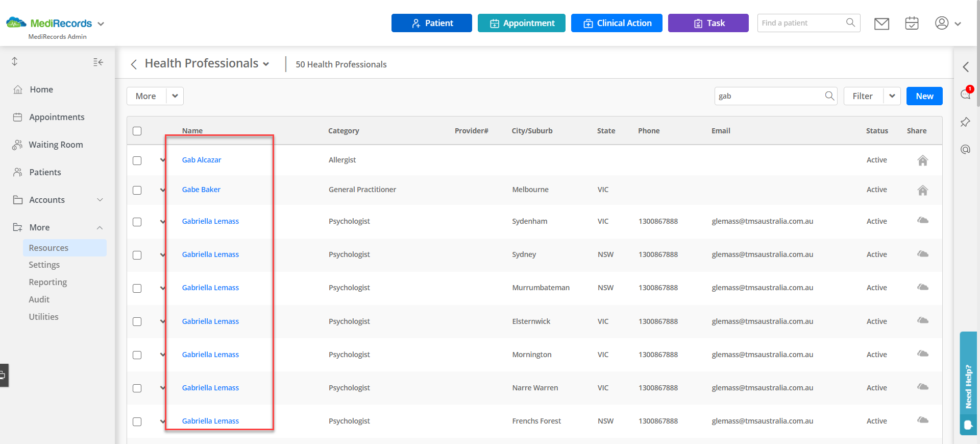
Task: Open Patients in the sidebar
Action: pos(45,172)
